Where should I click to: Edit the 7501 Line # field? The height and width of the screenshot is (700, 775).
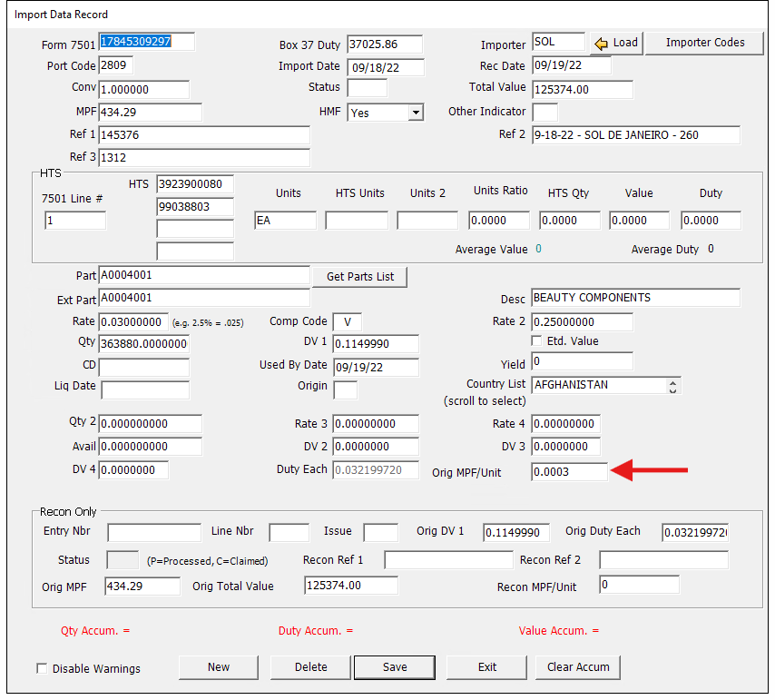(75, 221)
